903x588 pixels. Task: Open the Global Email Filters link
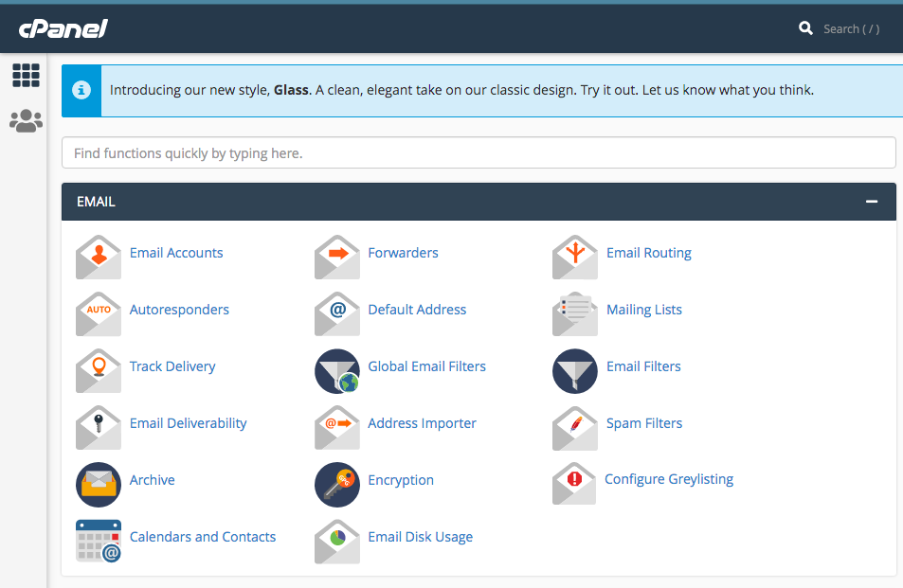tap(426, 366)
